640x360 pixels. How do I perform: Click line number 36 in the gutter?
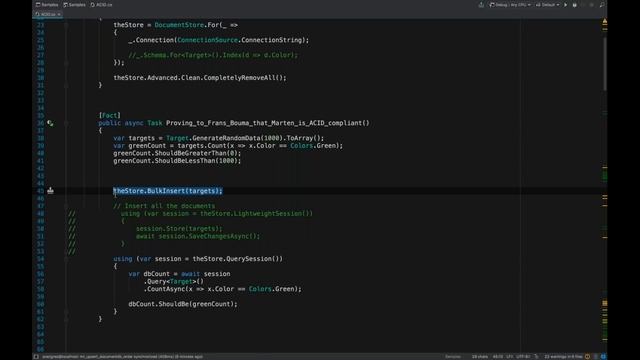click(40, 123)
